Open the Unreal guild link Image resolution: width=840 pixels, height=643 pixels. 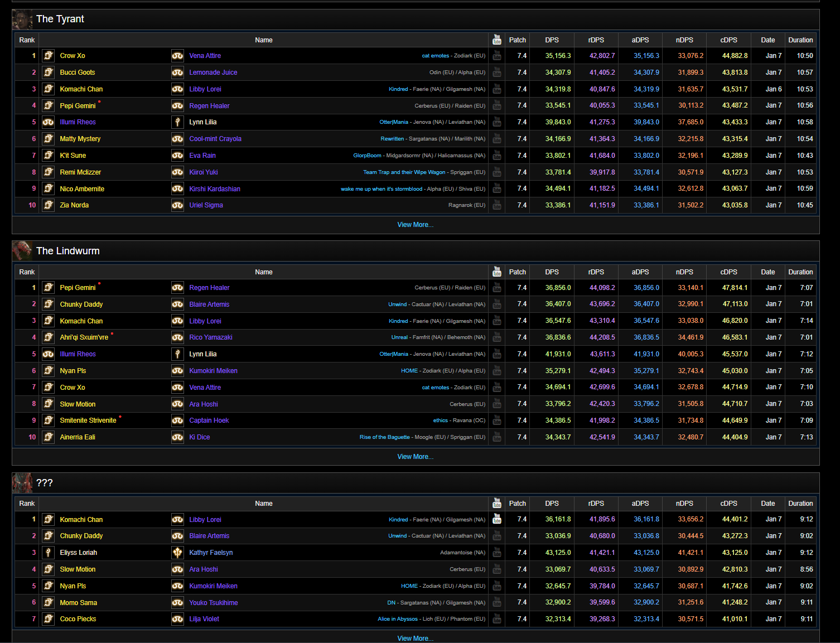point(399,337)
